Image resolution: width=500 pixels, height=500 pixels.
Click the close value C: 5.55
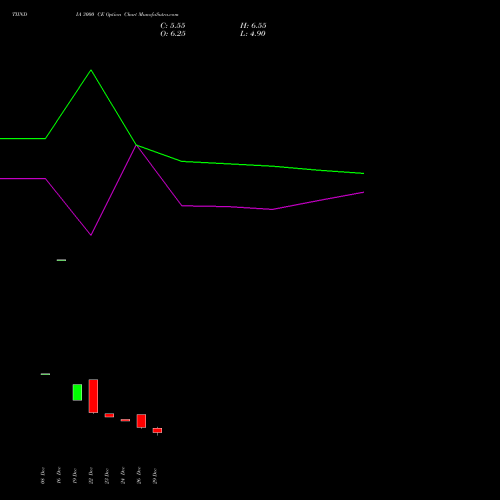pyautogui.click(x=173, y=26)
